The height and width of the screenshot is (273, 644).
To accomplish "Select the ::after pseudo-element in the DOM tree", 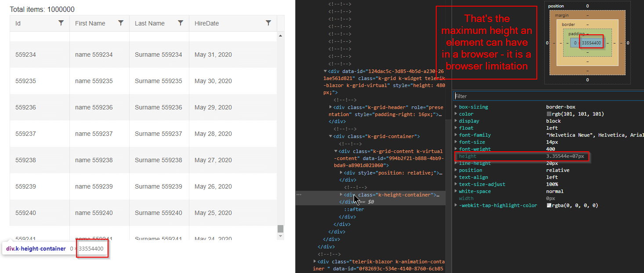I will [354, 209].
